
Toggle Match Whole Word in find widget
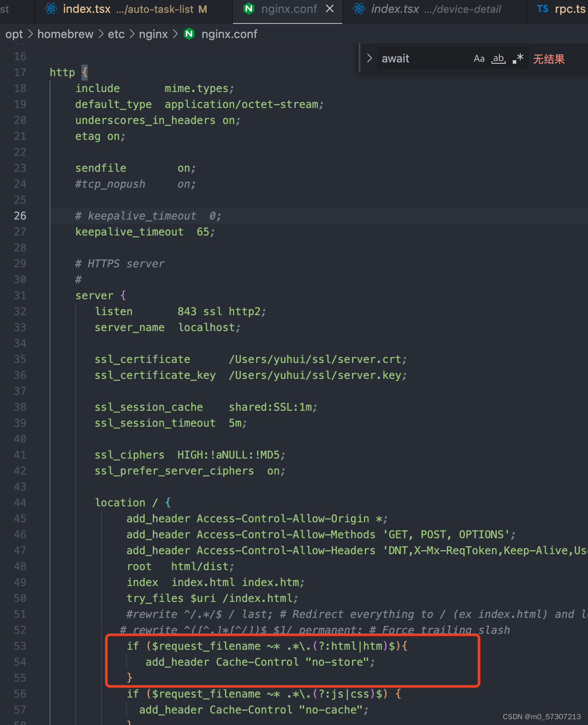pyautogui.click(x=499, y=58)
